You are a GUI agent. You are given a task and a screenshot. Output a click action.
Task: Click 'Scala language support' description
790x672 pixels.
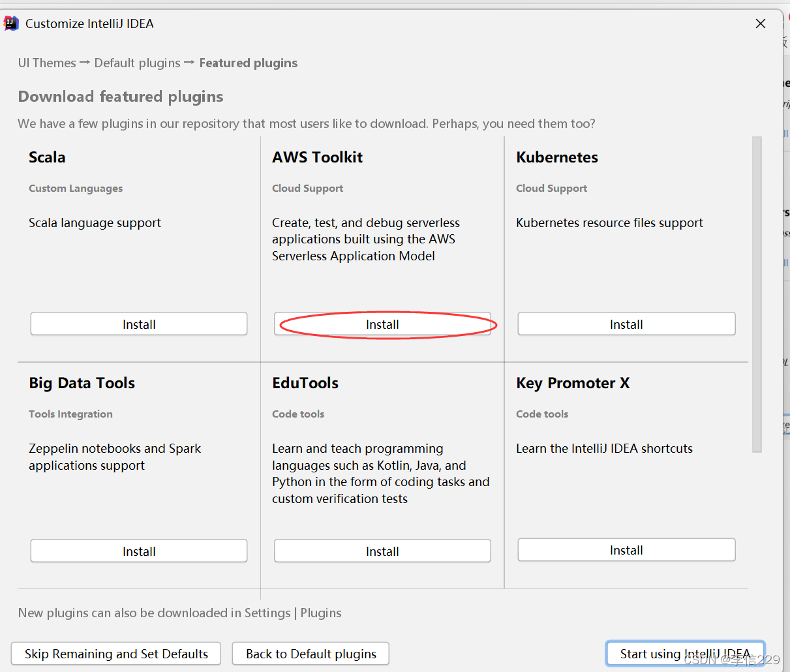tap(95, 222)
